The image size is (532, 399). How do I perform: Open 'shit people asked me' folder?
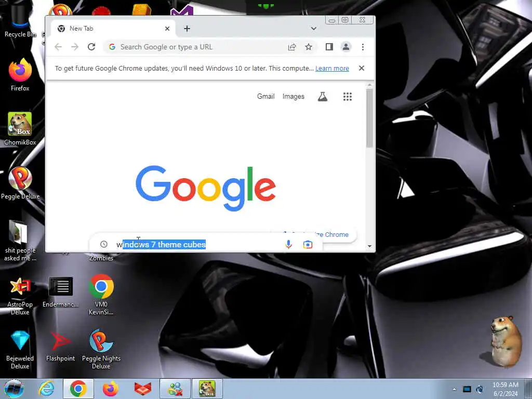20,241
